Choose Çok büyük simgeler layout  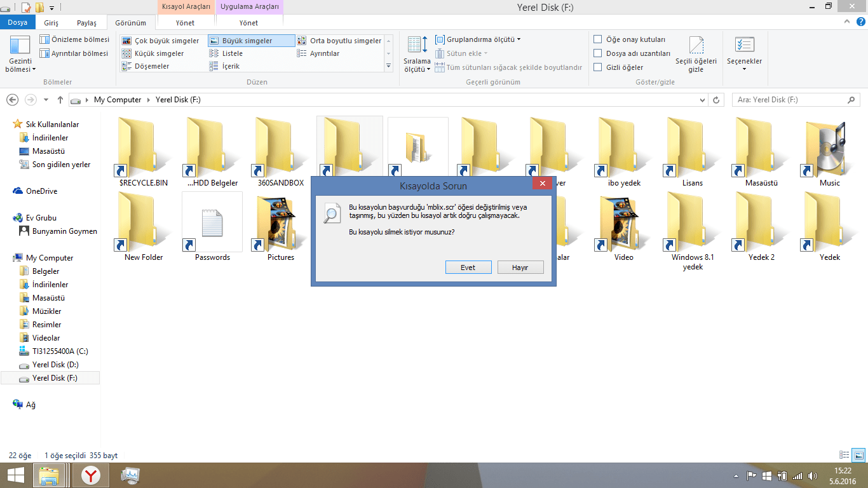point(161,41)
